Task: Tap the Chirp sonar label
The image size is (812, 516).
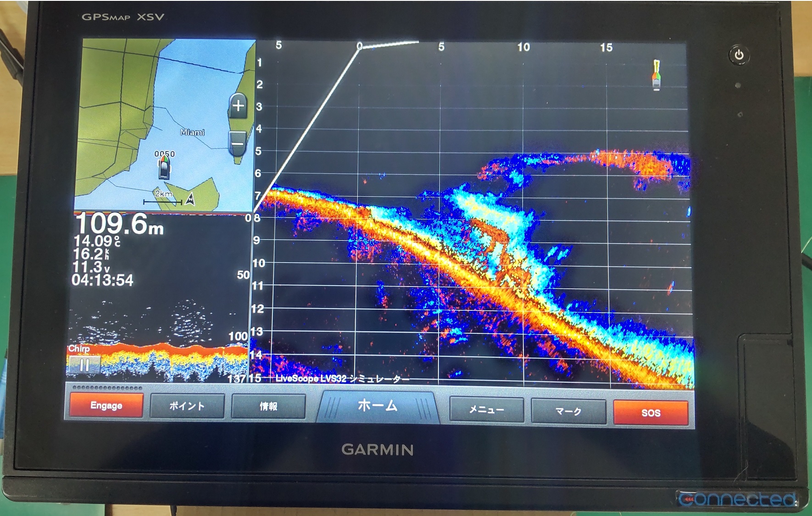Action: click(79, 348)
